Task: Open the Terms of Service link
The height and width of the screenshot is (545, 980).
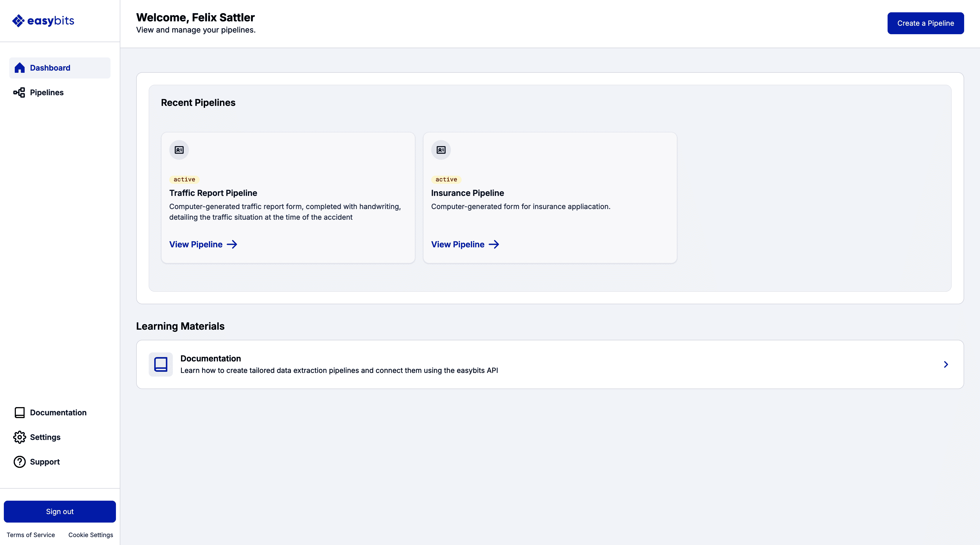Action: click(31, 535)
